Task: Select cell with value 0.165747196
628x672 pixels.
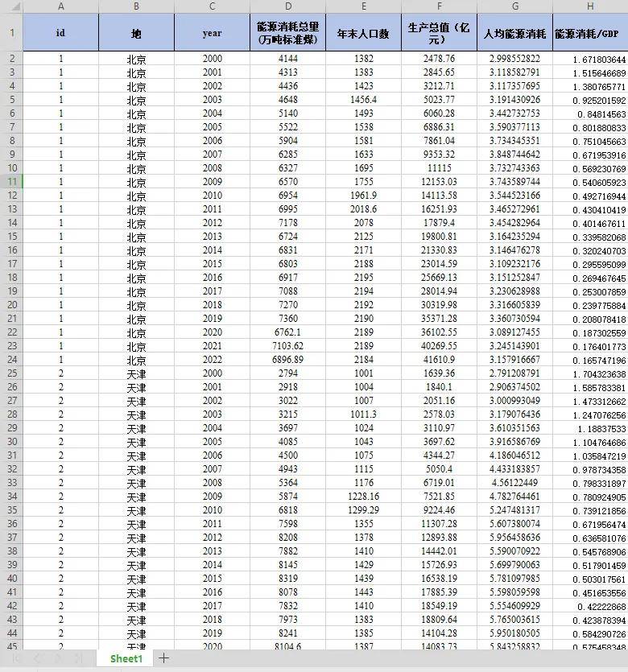Action: [590, 360]
